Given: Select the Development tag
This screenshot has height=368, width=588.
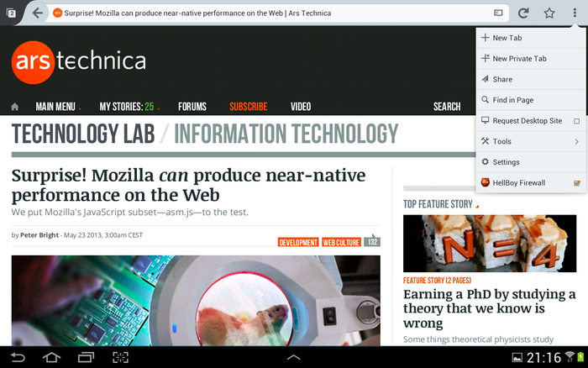Looking at the screenshot, I should 298,242.
